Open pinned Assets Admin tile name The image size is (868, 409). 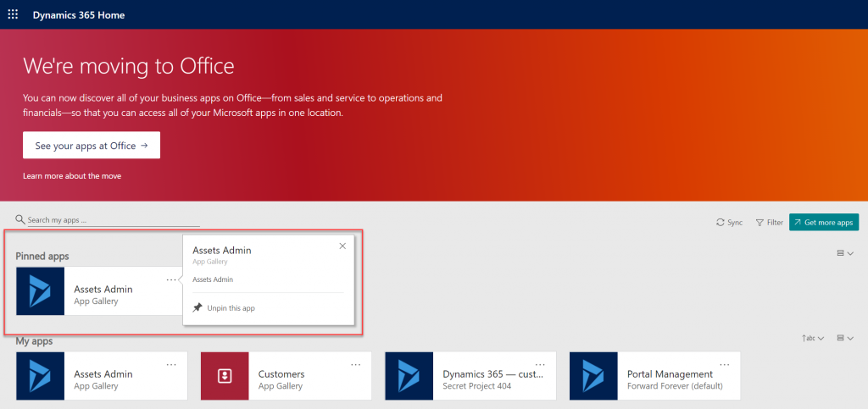coord(103,289)
